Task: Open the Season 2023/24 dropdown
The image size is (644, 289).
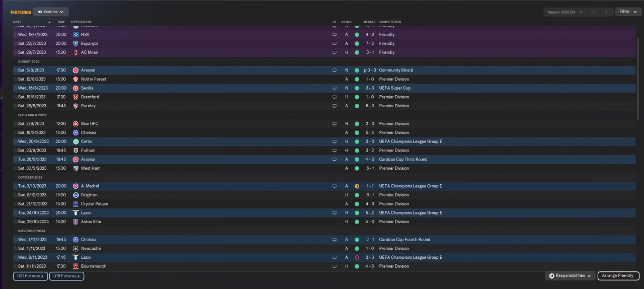Action: tap(566, 12)
